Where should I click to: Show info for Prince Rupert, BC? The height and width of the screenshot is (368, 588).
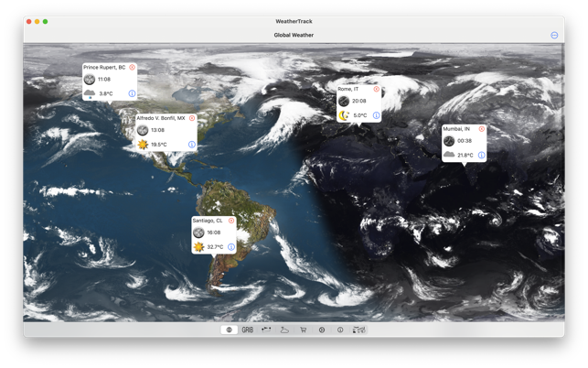[132, 93]
